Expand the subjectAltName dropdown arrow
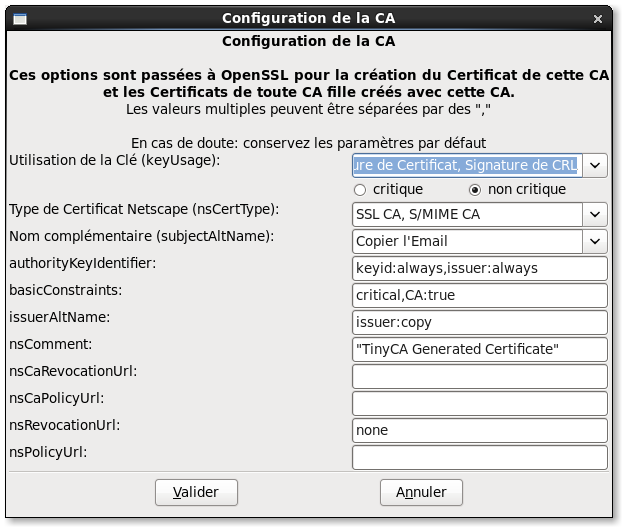The image size is (622, 527). 596,241
